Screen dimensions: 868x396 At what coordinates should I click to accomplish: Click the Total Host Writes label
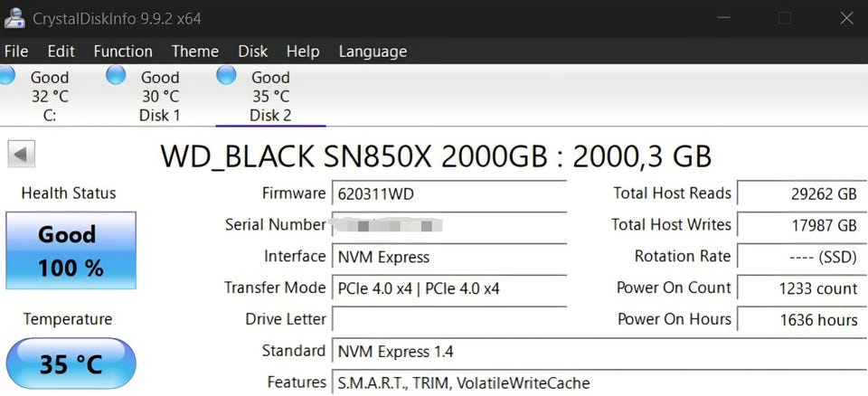(671, 224)
